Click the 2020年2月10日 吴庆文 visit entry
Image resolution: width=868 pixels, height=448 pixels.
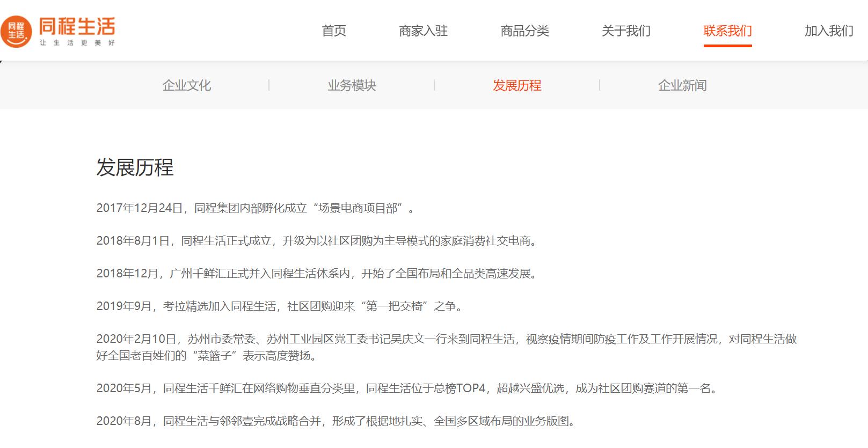pos(447,347)
